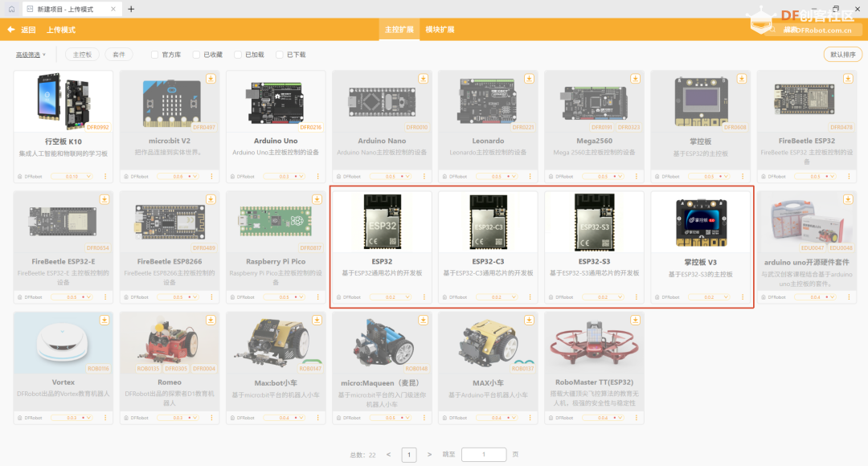
Task: Click the back arrow icon
Action: click(11, 30)
